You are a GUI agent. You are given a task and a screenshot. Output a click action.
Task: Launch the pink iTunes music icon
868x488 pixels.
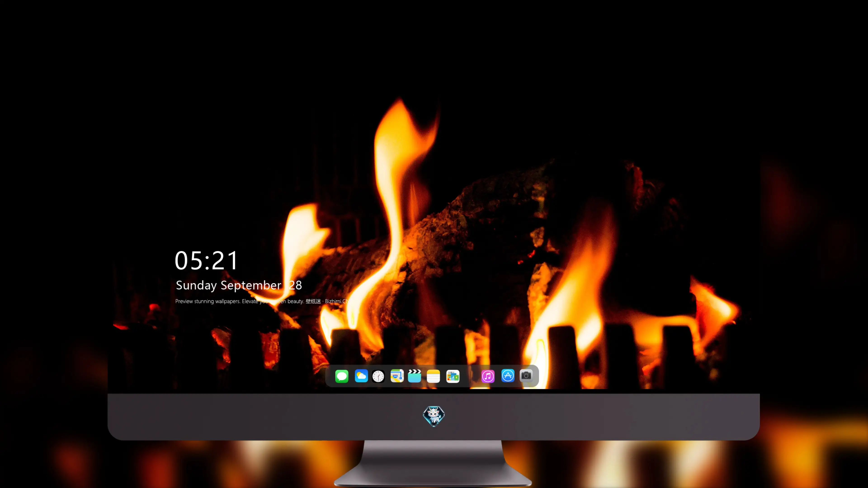pyautogui.click(x=488, y=376)
